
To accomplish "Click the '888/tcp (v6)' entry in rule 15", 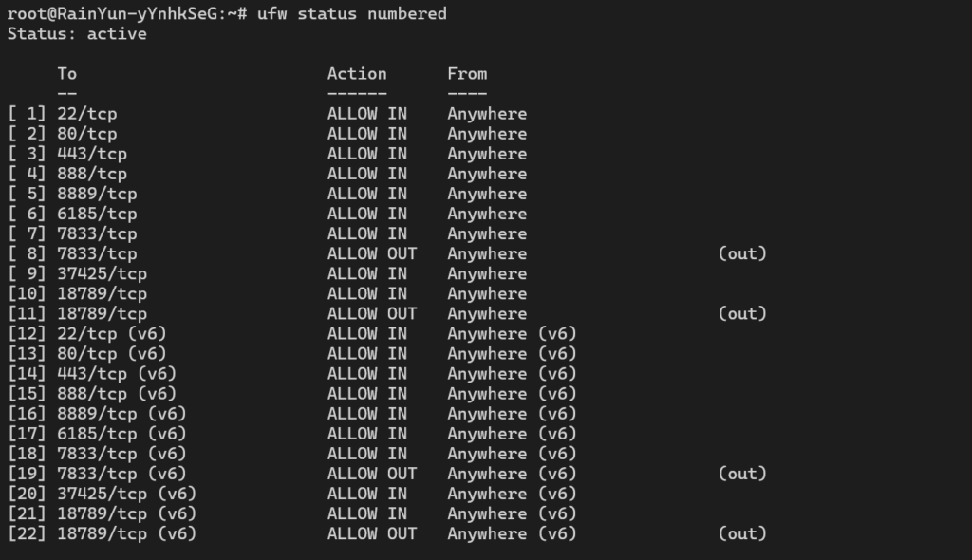I will (x=117, y=394).
